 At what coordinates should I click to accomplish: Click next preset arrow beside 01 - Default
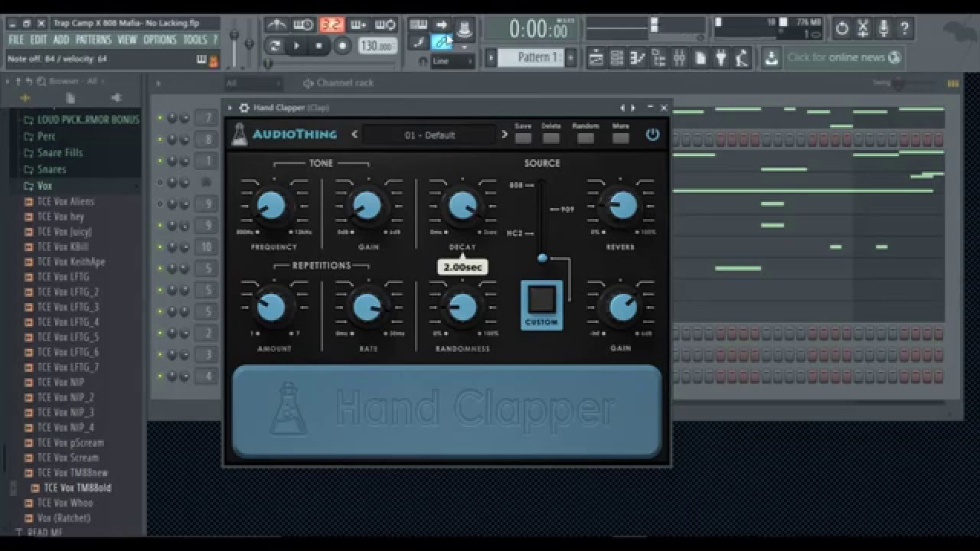[x=504, y=135]
